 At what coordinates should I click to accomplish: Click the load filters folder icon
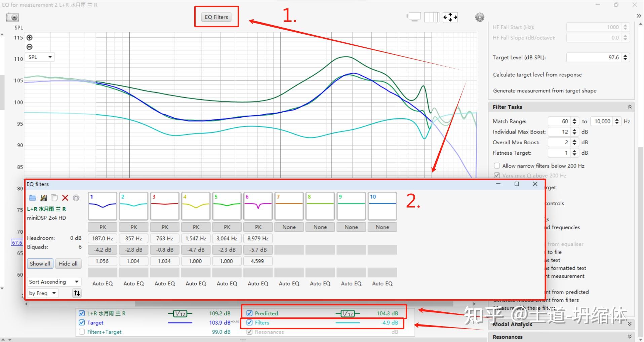(32, 198)
